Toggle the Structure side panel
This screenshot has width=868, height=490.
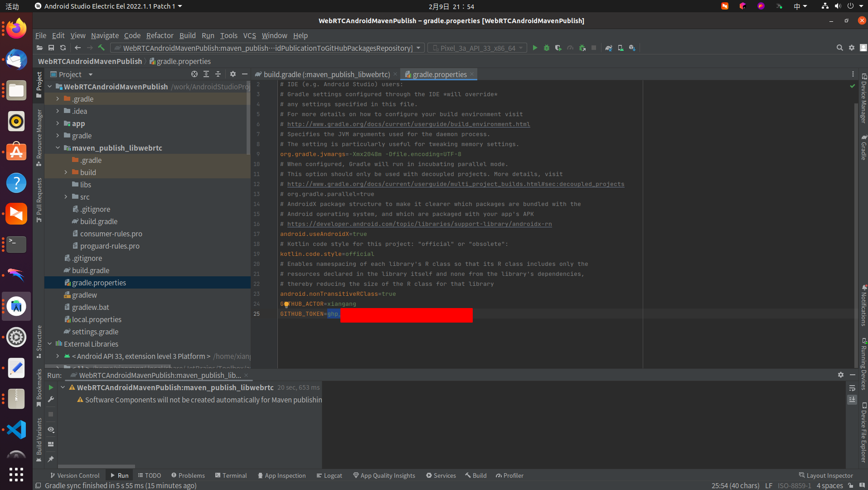[x=39, y=341]
